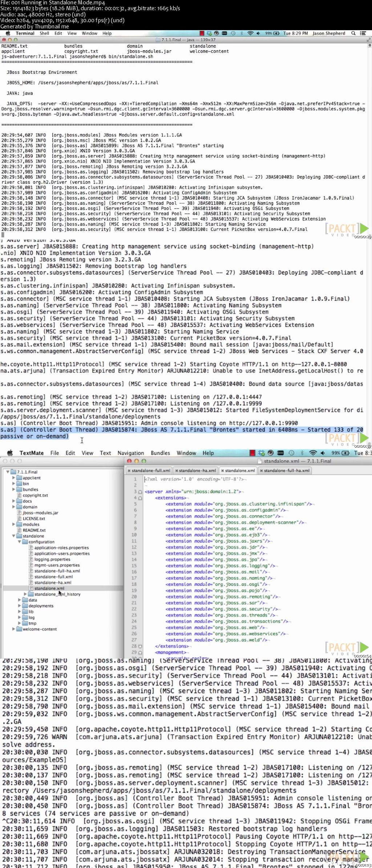
Task: Open the Apple menu in Terminal's menu bar
Action: tap(8, 33)
